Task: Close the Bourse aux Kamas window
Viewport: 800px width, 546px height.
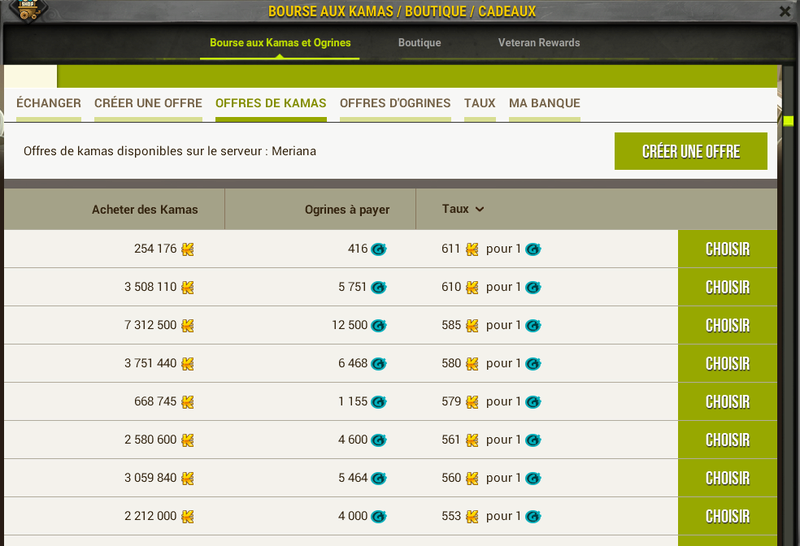Action: click(x=785, y=11)
